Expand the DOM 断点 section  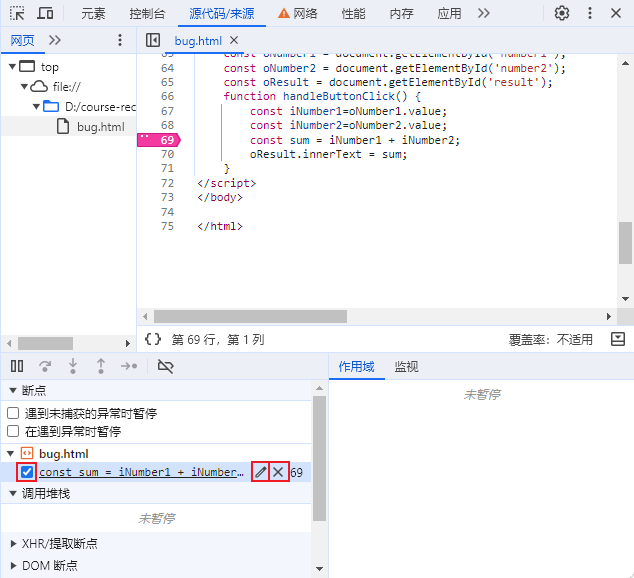pyautogui.click(x=13, y=565)
